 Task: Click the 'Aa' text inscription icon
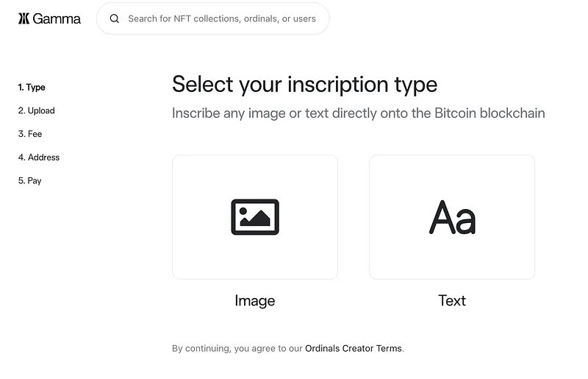[x=452, y=218]
